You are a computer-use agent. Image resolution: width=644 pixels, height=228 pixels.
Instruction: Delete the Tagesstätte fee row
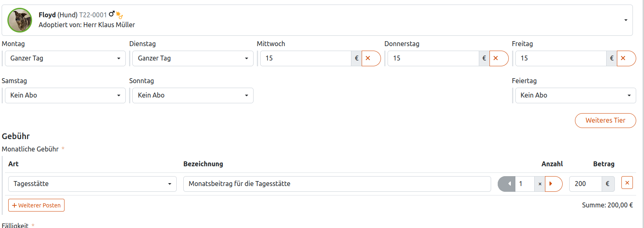pyautogui.click(x=627, y=182)
